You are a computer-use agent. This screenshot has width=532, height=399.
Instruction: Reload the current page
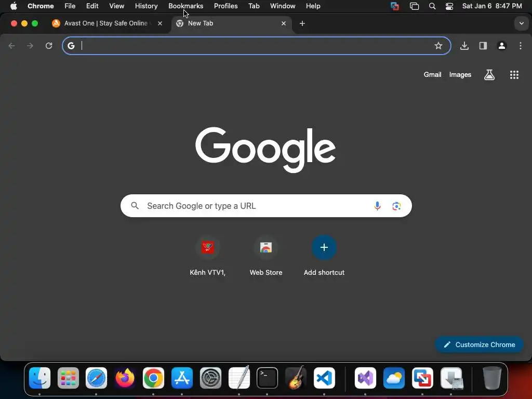click(x=49, y=46)
